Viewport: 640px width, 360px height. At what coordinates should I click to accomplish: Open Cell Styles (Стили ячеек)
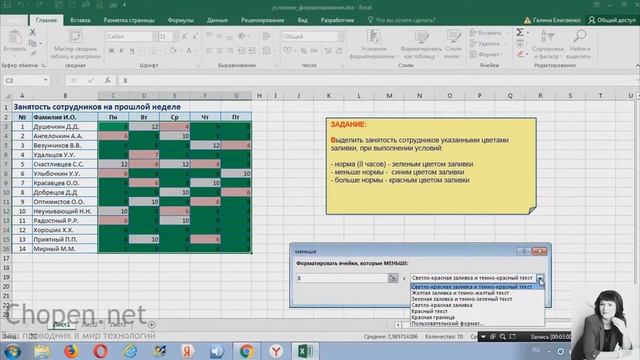pyautogui.click(x=453, y=45)
